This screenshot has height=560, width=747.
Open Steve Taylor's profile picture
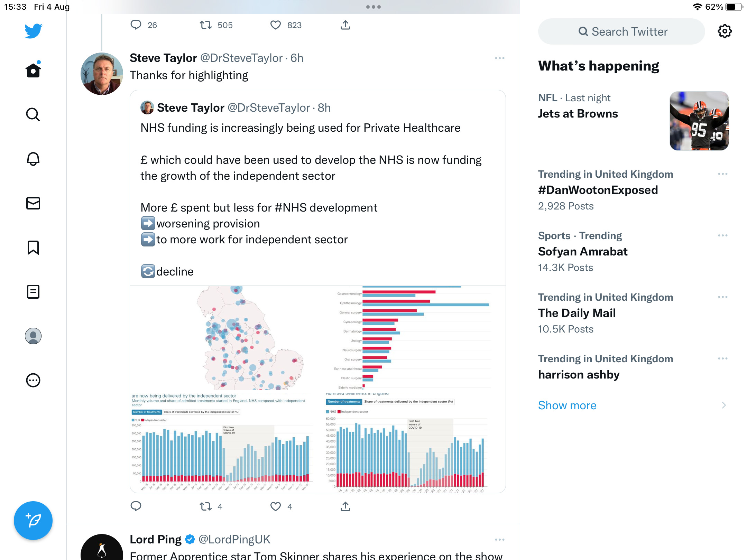pyautogui.click(x=102, y=74)
